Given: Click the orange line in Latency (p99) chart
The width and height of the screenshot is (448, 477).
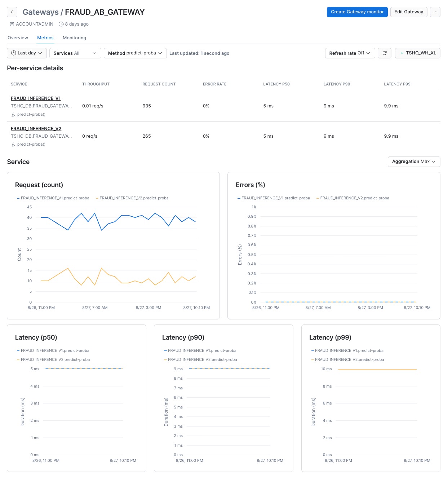Looking at the screenshot, I should click(377, 370).
